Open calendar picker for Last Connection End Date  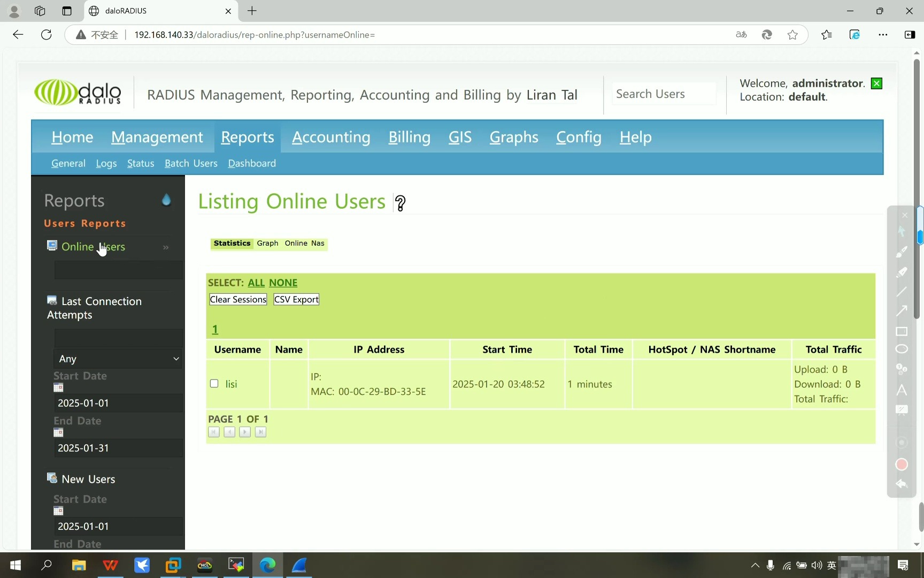[x=58, y=432]
